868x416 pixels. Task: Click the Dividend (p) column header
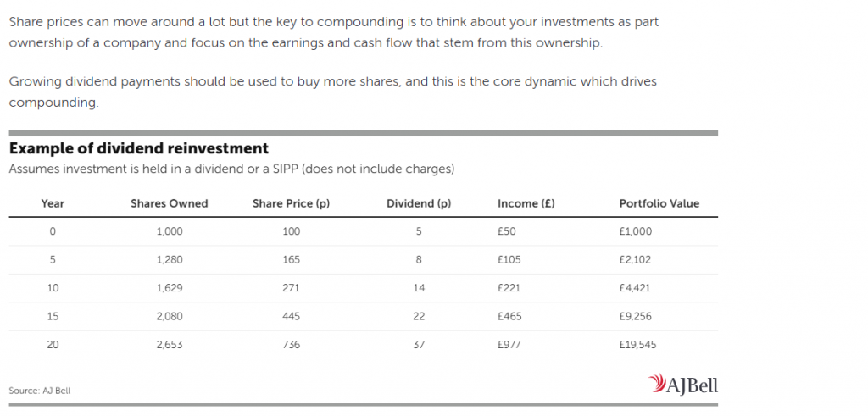419,203
